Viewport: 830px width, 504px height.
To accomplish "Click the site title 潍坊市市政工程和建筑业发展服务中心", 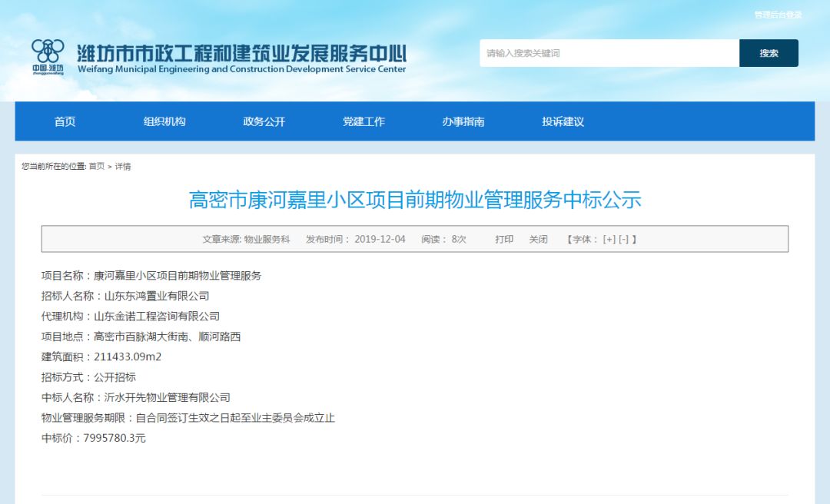I will pyautogui.click(x=241, y=53).
